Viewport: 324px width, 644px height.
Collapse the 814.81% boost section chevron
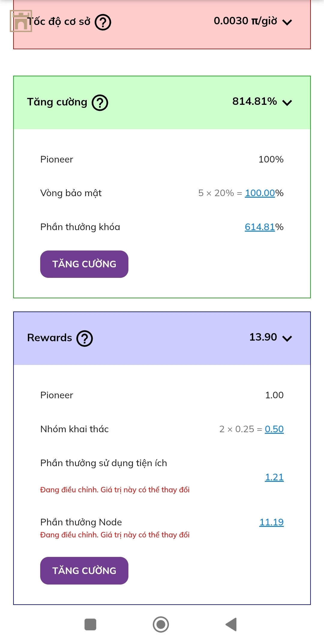point(287,103)
